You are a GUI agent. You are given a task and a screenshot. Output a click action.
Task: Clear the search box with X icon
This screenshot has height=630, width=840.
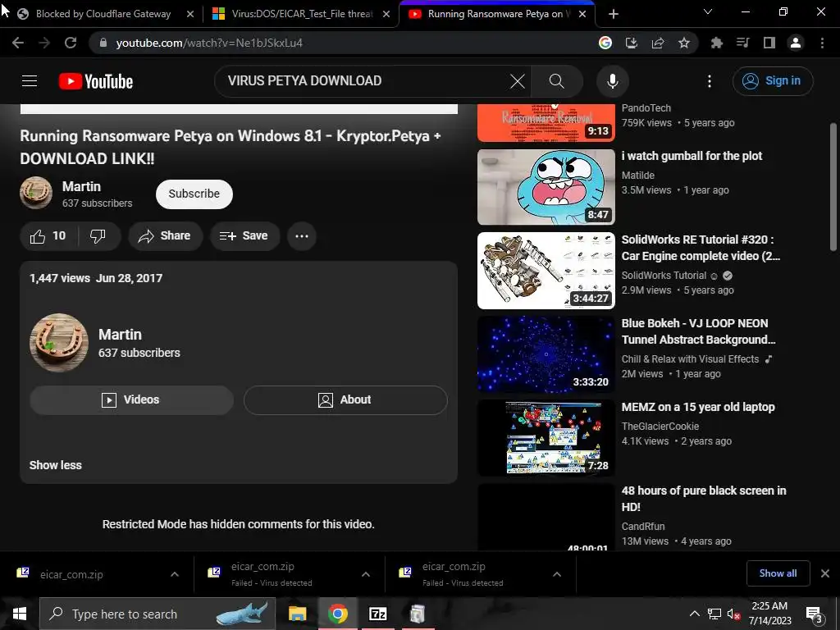[x=518, y=81]
